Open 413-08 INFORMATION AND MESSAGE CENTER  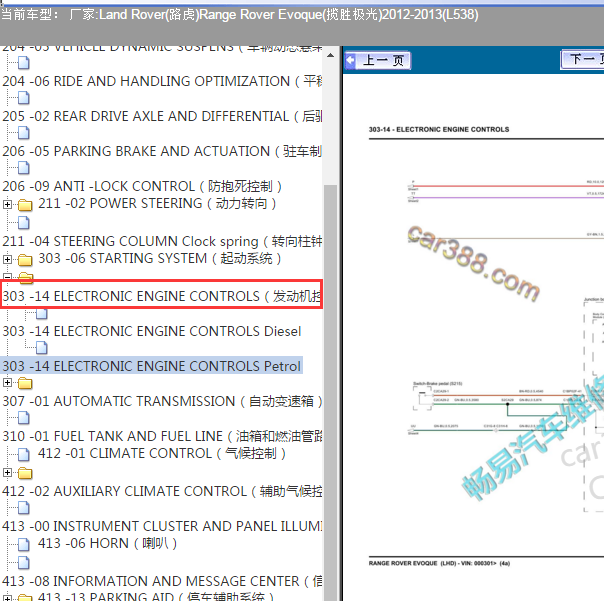[162, 581]
